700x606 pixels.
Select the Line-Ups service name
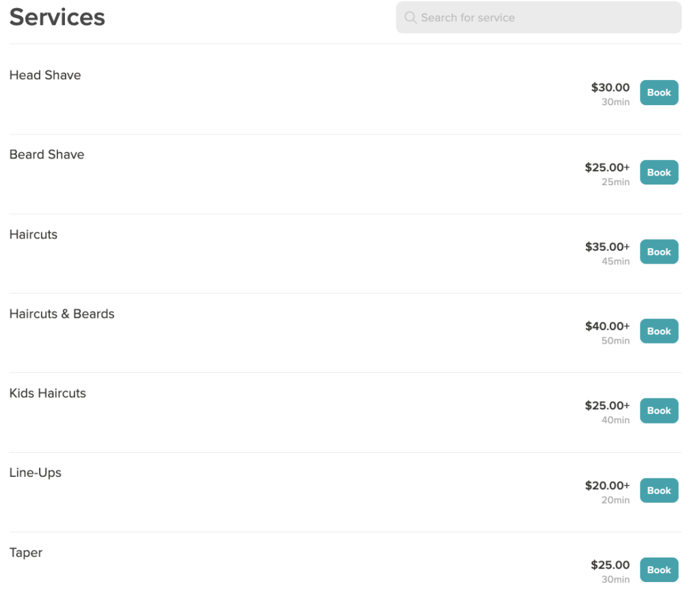[36, 473]
